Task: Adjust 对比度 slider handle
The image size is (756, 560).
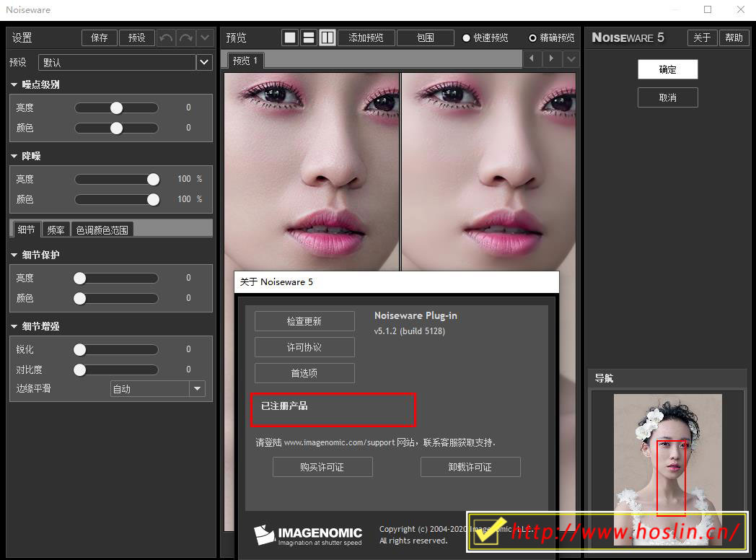Action: [x=79, y=370]
